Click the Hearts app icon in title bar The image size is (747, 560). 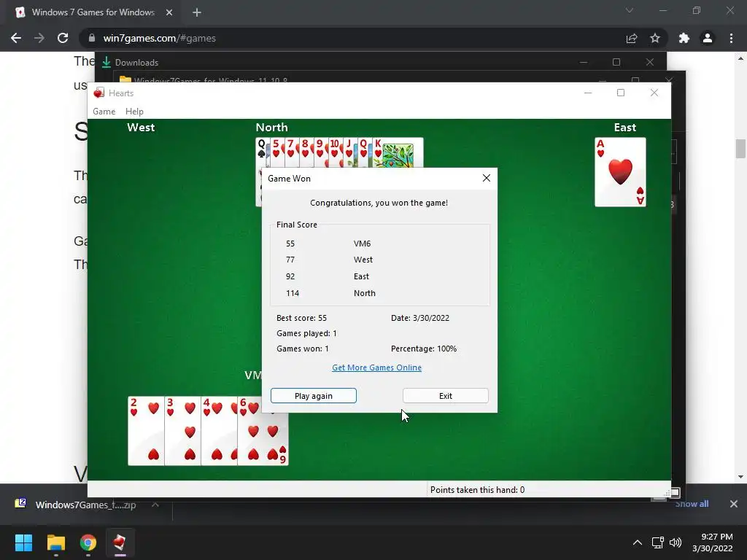[98, 93]
